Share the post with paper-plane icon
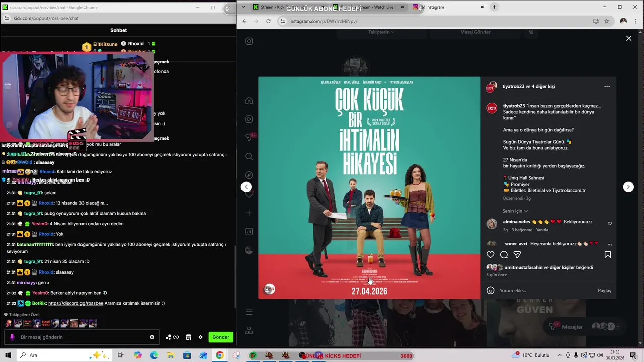This screenshot has width=644, height=362. [517, 255]
